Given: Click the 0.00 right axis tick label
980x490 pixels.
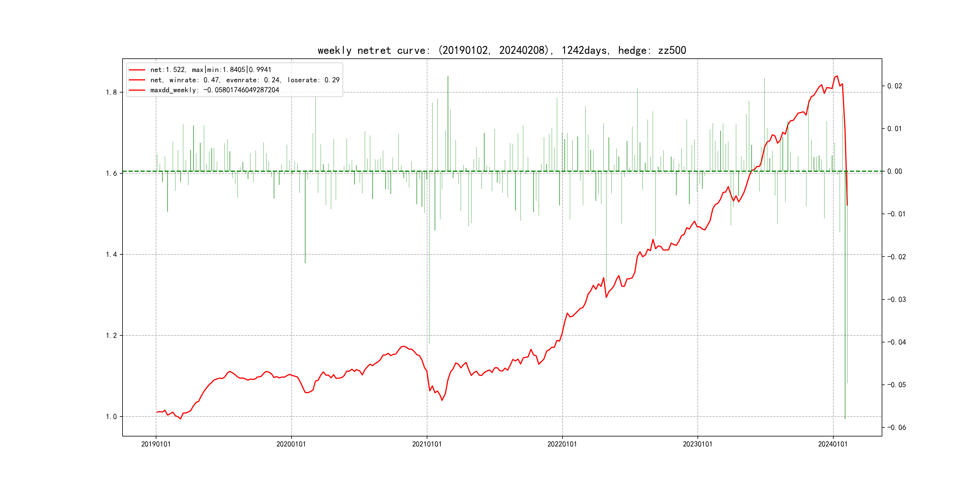Looking at the screenshot, I should [894, 171].
